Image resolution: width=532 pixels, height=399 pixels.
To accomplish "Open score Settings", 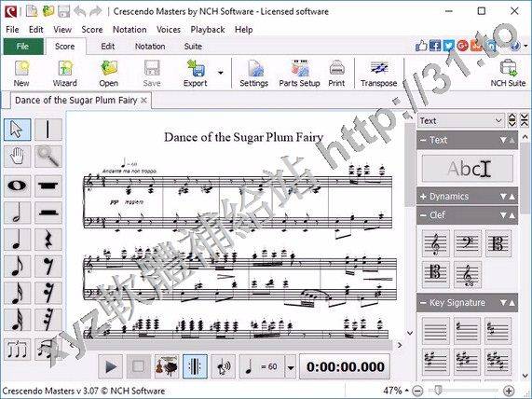I will pyautogui.click(x=253, y=74).
